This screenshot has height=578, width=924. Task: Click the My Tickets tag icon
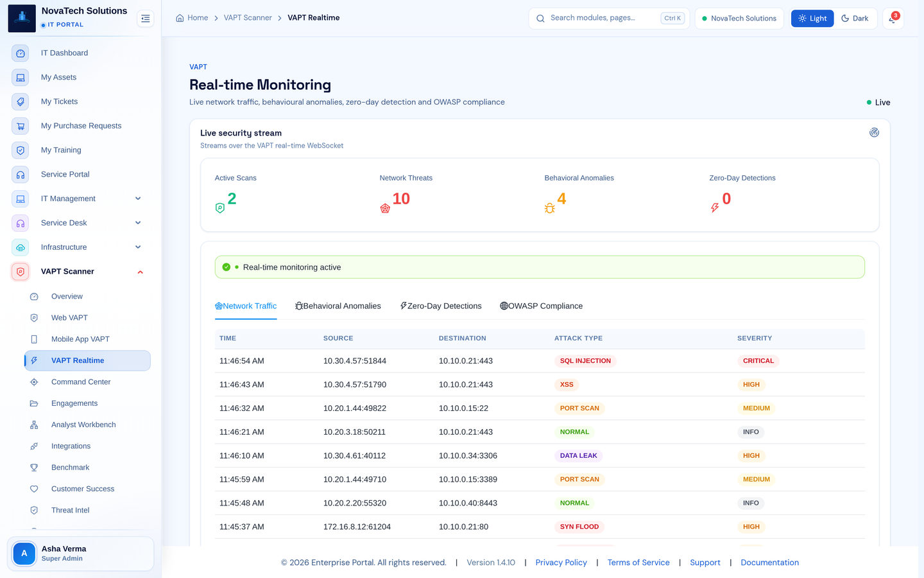tap(21, 102)
